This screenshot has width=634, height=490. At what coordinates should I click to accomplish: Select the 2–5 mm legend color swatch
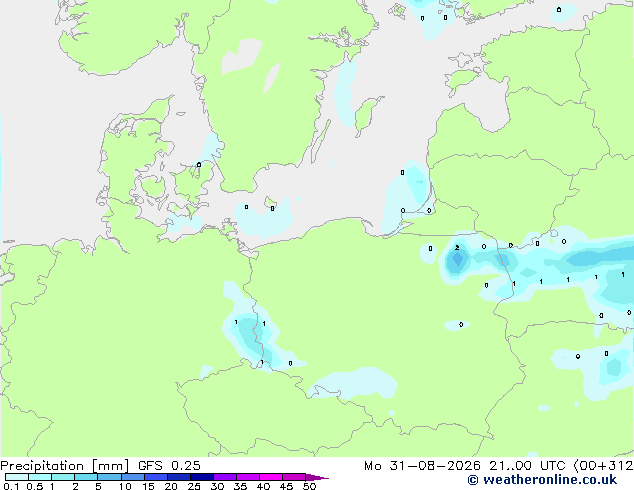click(86, 477)
